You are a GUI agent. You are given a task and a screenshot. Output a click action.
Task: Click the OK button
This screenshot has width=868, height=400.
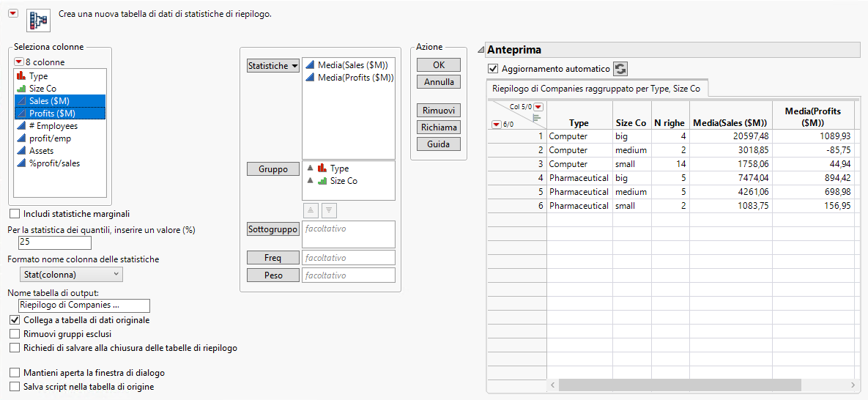point(439,64)
